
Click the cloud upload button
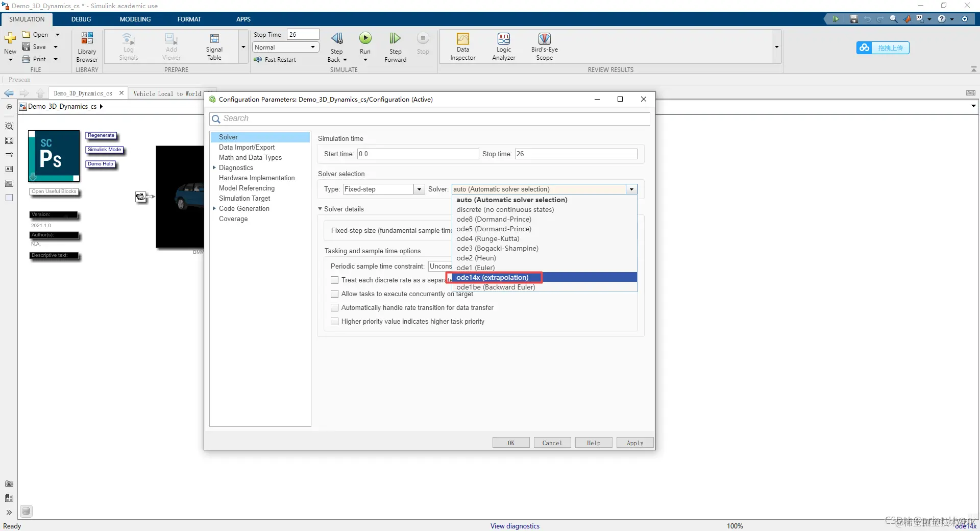click(883, 47)
